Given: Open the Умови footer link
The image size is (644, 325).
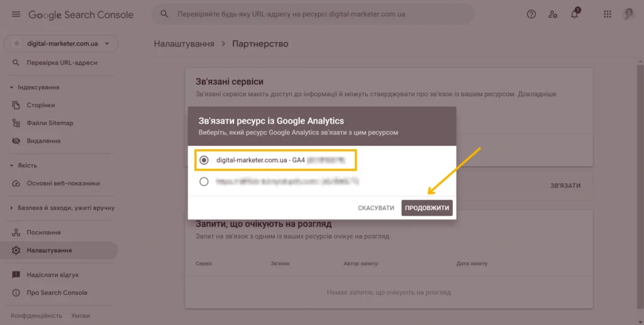Looking at the screenshot, I should pos(80,316).
